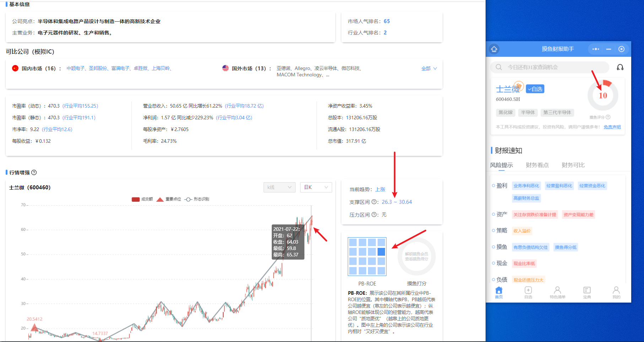Image resolution: width=644 pixels, height=342 pixels.
Task: Toggle 形态识别 series in chart legend
Action: click(197, 199)
